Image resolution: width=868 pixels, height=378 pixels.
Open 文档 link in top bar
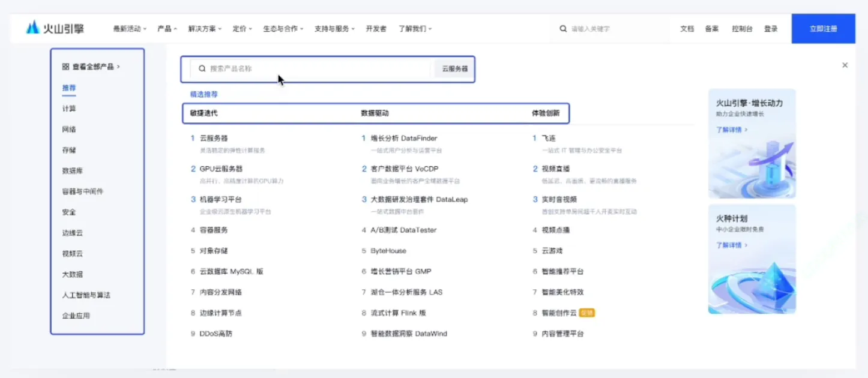point(687,28)
